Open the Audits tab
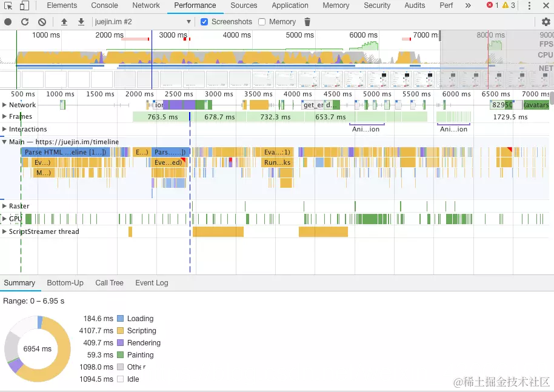554x392 pixels. coord(415,5)
